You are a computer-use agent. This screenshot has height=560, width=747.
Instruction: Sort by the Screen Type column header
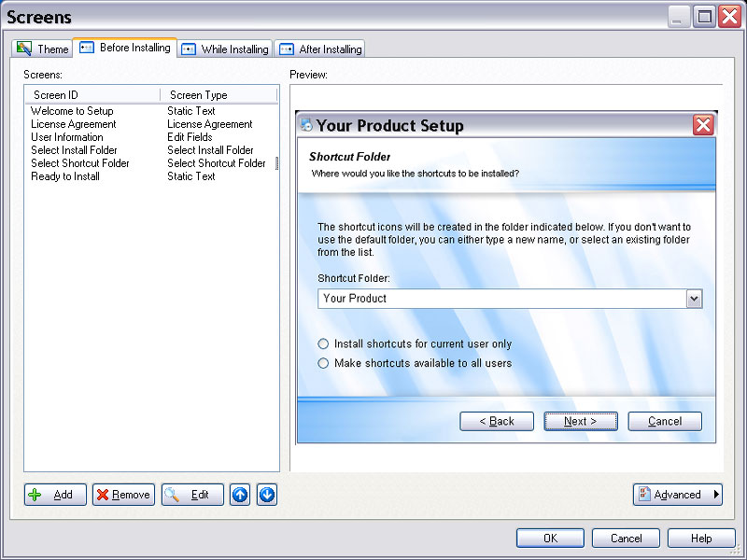(x=218, y=95)
